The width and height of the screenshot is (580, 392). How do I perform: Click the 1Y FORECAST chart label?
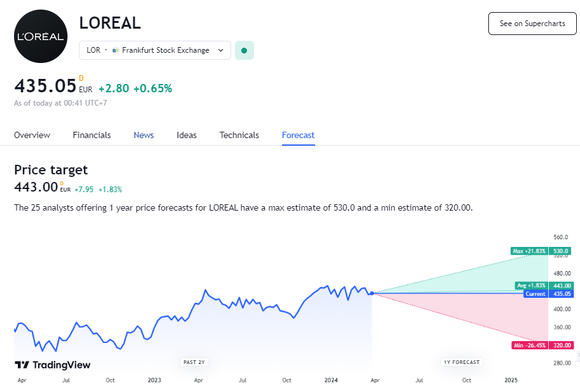coord(462,362)
